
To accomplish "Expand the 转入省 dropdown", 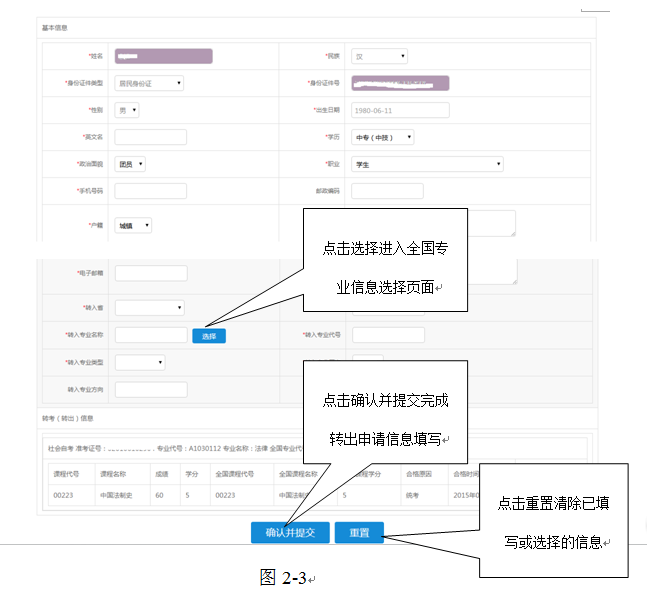I will coord(149,308).
